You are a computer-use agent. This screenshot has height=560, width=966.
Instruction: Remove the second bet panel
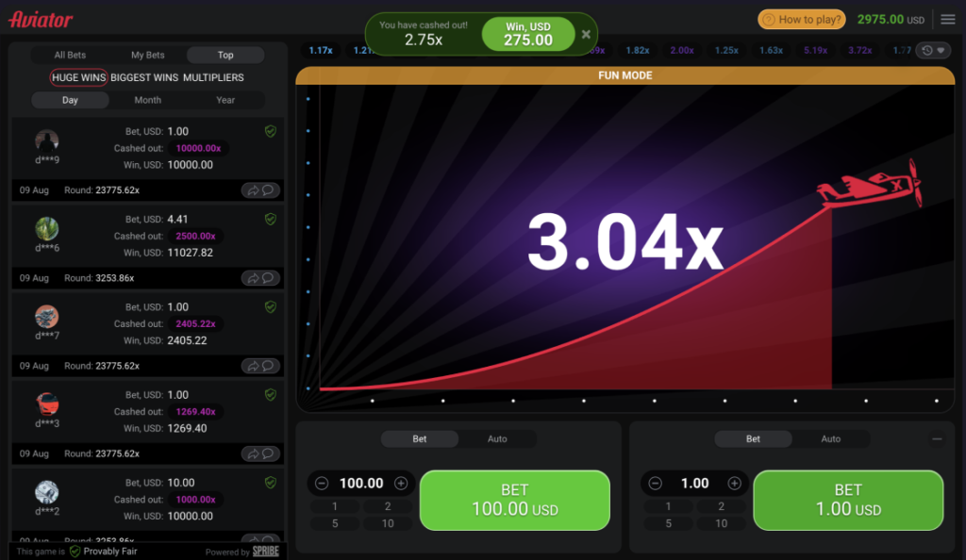point(937,438)
